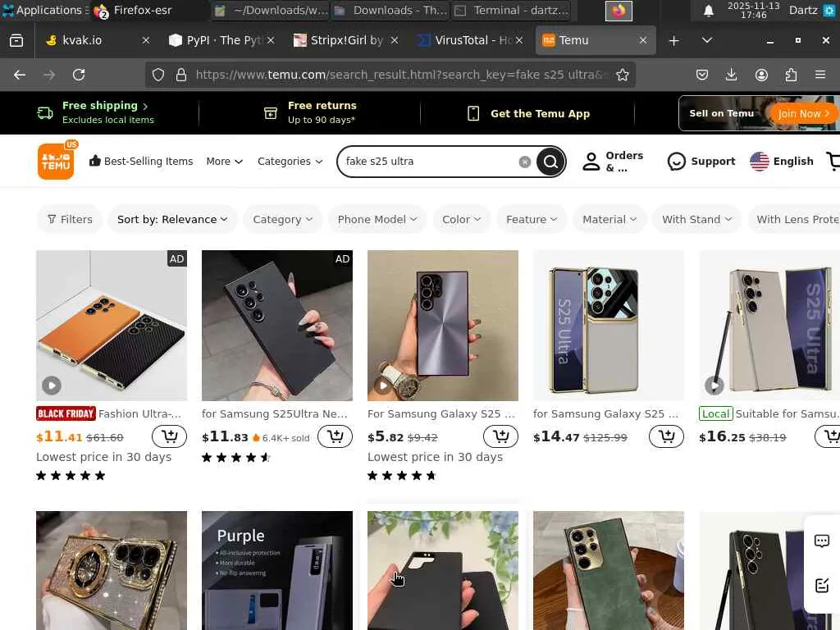Click the Join Now button
The image size is (840, 630).
pyautogui.click(x=802, y=113)
